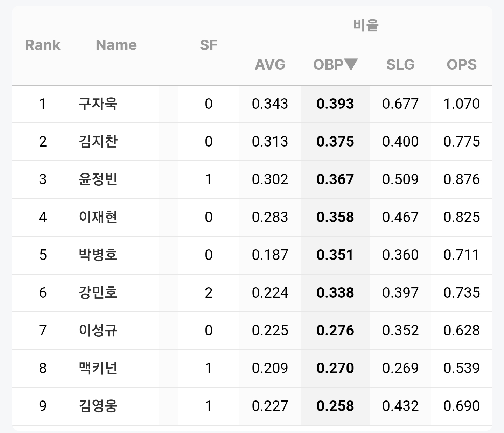Select SLG value 0.509
Image resolution: width=504 pixels, height=433 pixels.
pyautogui.click(x=400, y=179)
